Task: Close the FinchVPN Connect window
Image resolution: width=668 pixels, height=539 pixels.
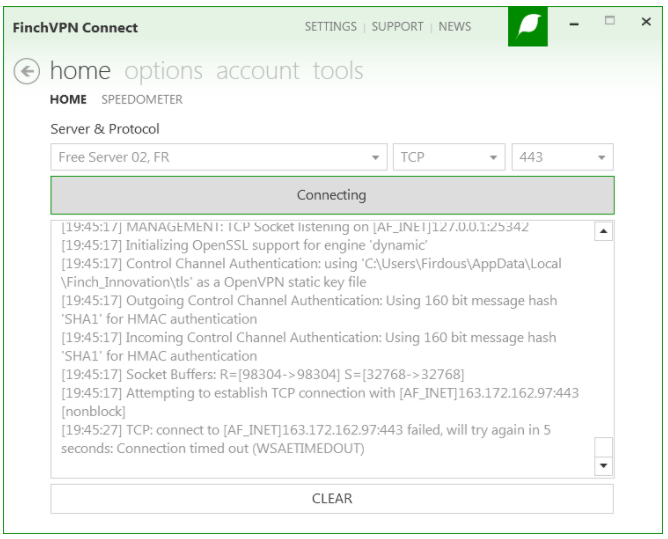Action: (x=646, y=21)
